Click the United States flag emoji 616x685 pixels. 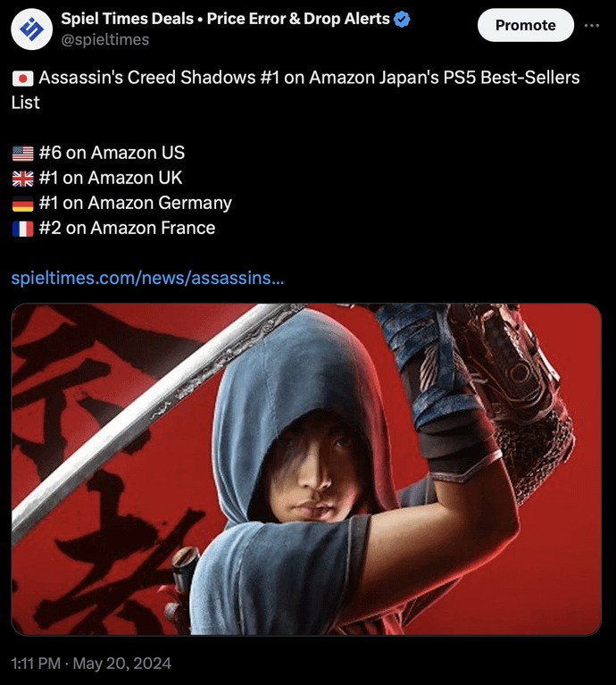(22, 154)
